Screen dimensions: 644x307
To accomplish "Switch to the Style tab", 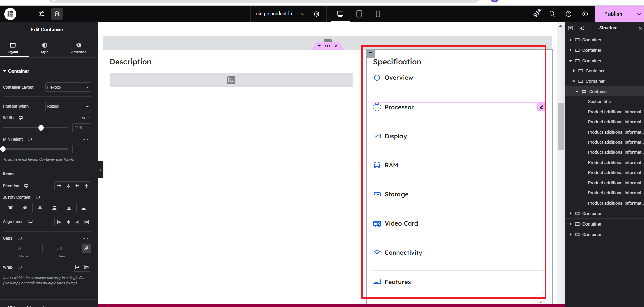I will pyautogui.click(x=45, y=48).
